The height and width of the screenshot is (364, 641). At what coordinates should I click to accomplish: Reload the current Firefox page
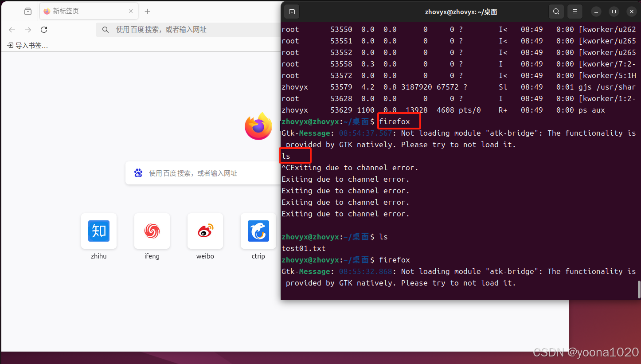(44, 30)
